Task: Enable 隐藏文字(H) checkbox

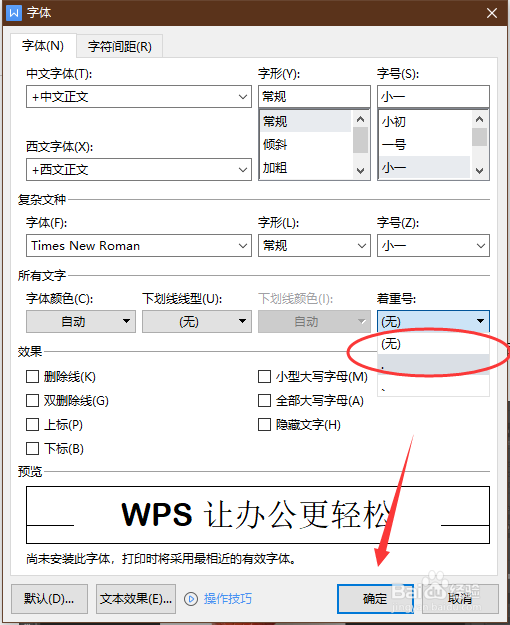Action: (x=264, y=425)
